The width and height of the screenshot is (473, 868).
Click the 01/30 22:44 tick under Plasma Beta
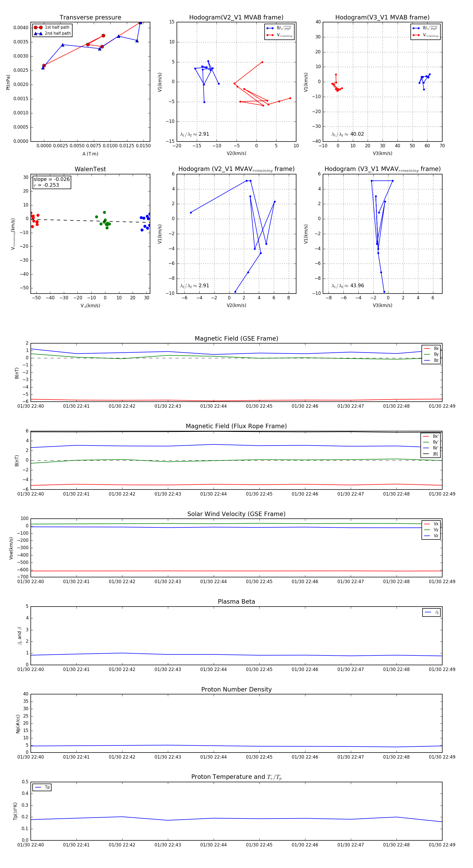coord(213,669)
